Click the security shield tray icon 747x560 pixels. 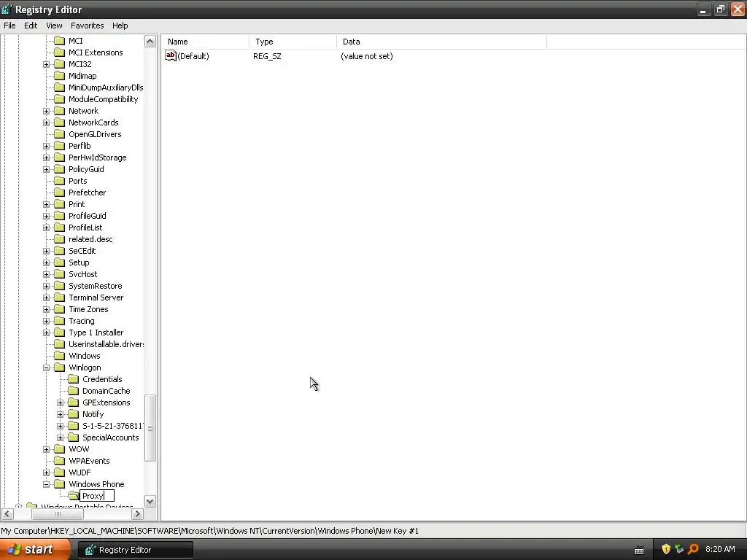click(666, 549)
